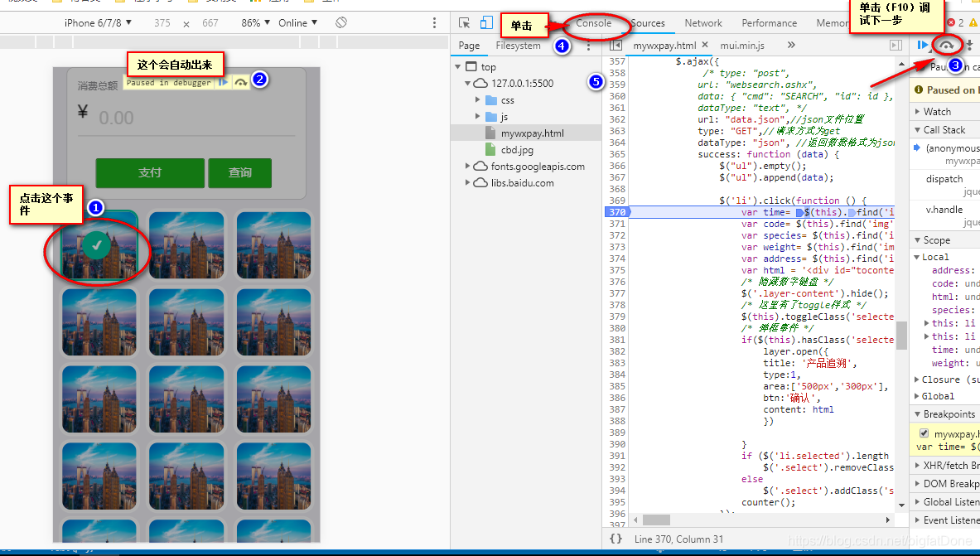This screenshot has width=980, height=556.
Task: Show more editor tabs chevron
Action: (791, 45)
